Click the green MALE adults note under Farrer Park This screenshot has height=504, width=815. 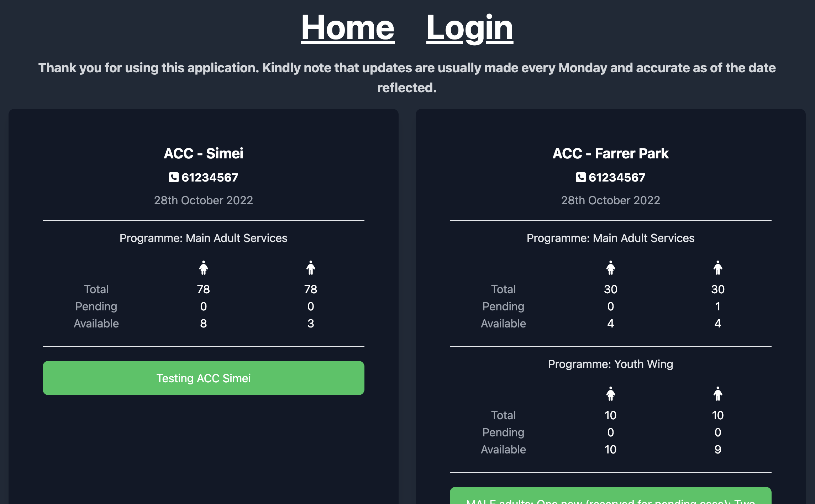point(611,496)
